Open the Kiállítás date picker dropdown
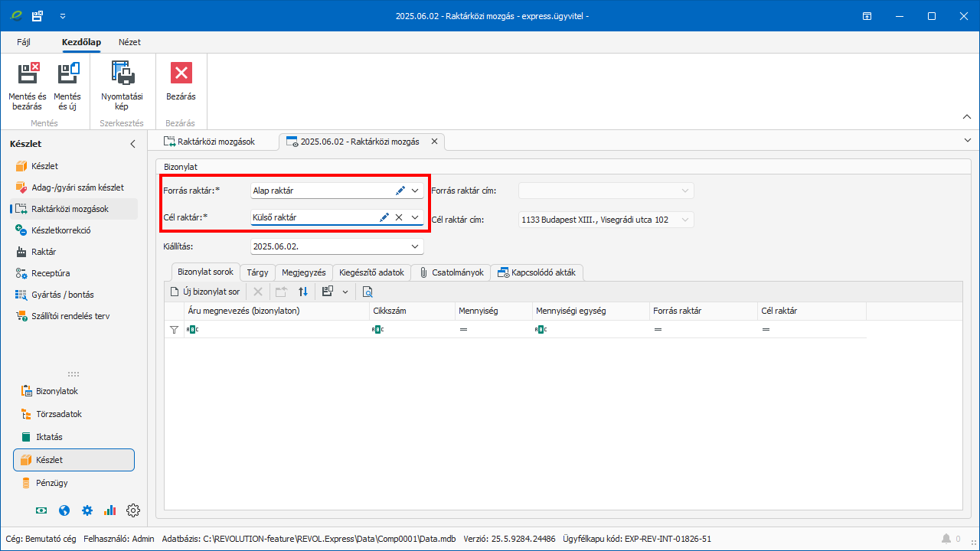The height and width of the screenshot is (551, 980). (415, 246)
